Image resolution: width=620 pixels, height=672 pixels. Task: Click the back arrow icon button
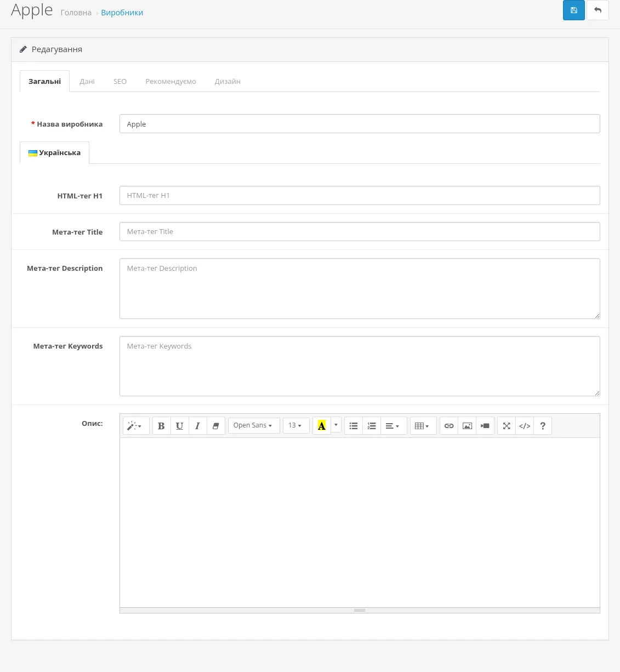[598, 10]
